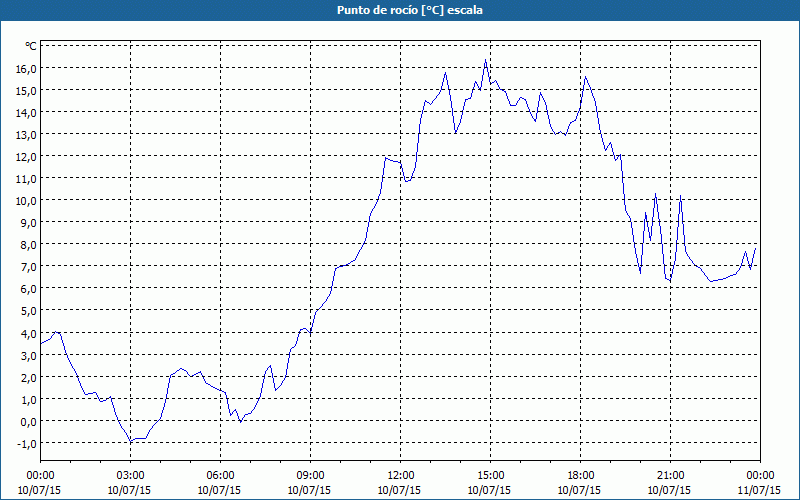Image resolution: width=800 pixels, height=500 pixels.
Task: Select the 6,0 y-axis value
Action: [x=29, y=289]
